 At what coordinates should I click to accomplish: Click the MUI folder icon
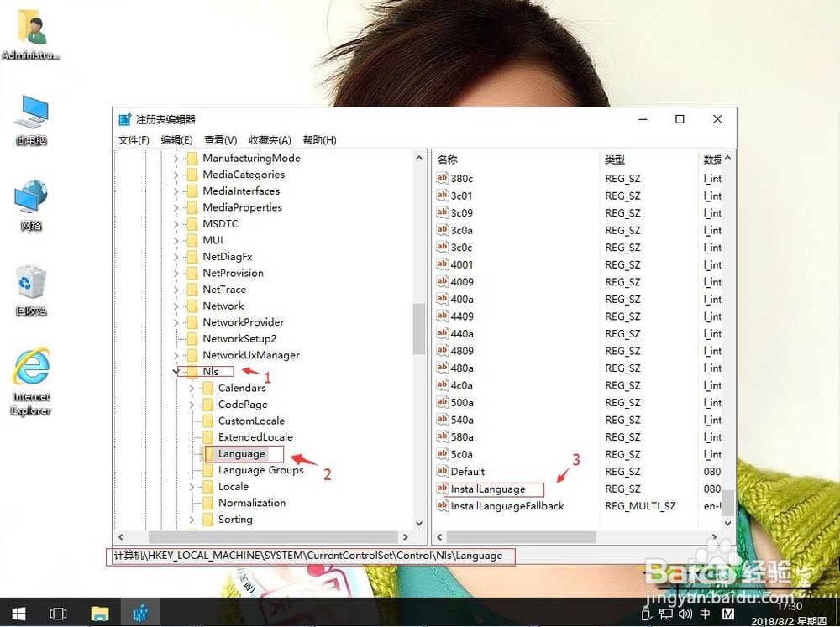[193, 240]
